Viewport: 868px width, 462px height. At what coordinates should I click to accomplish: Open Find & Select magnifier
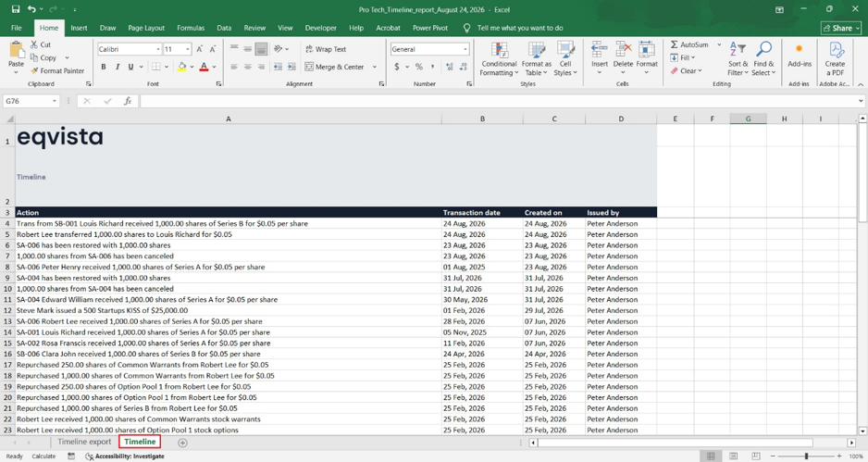click(x=764, y=58)
